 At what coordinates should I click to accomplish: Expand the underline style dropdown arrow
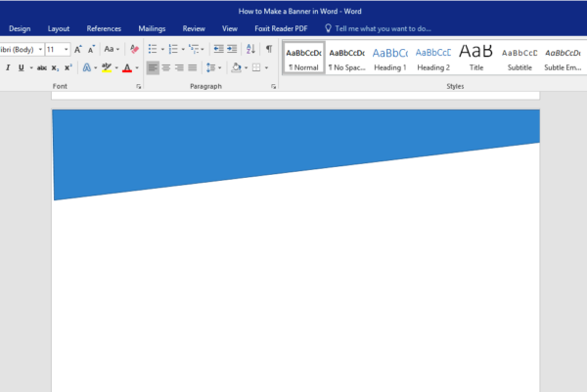tap(31, 68)
